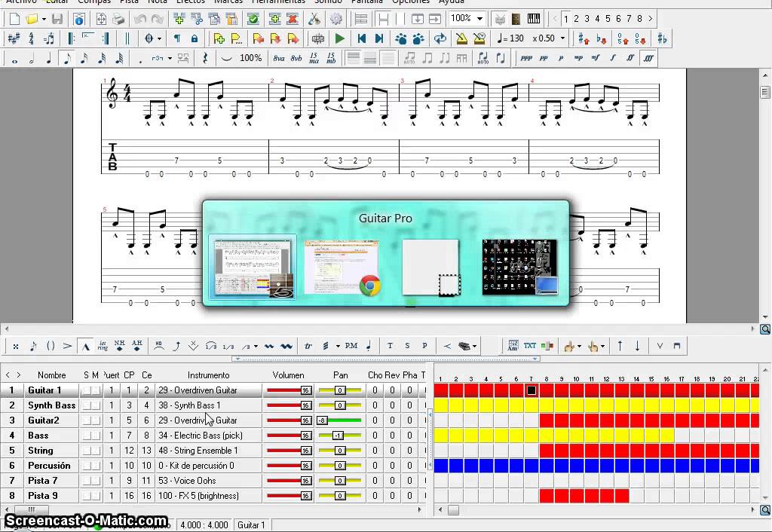Expand the wah pedal dropdown arrow
Screen dimensions: 772x532
click(474, 346)
